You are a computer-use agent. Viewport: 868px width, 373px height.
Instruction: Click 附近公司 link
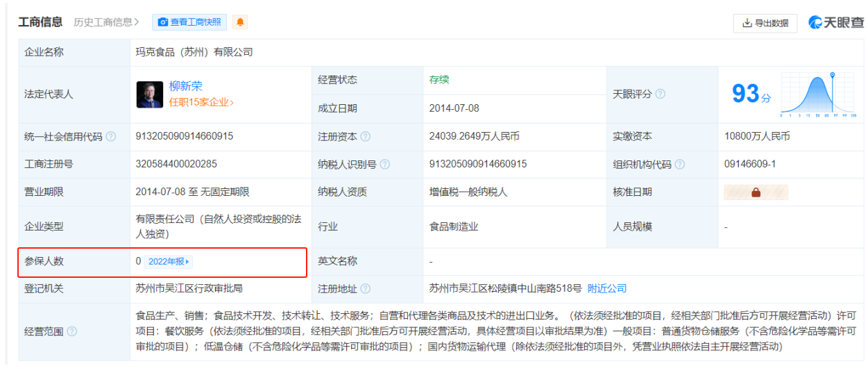(x=607, y=288)
